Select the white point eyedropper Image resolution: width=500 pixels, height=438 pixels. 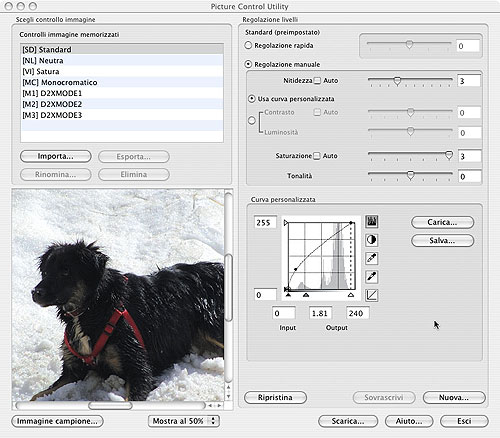tap(372, 258)
